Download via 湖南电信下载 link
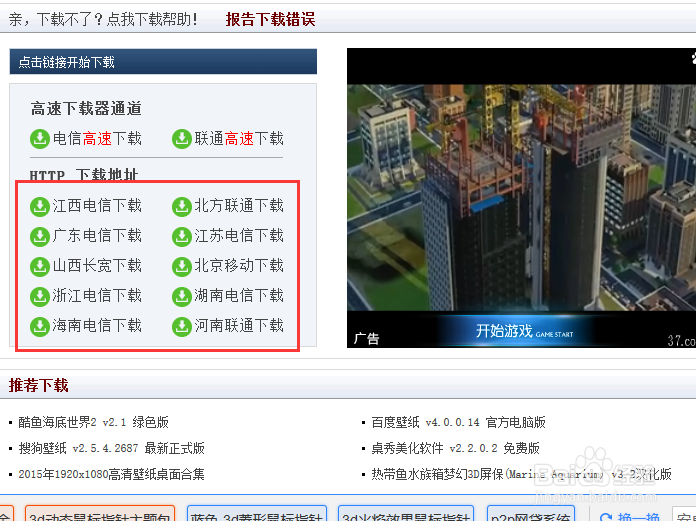 [x=239, y=296]
